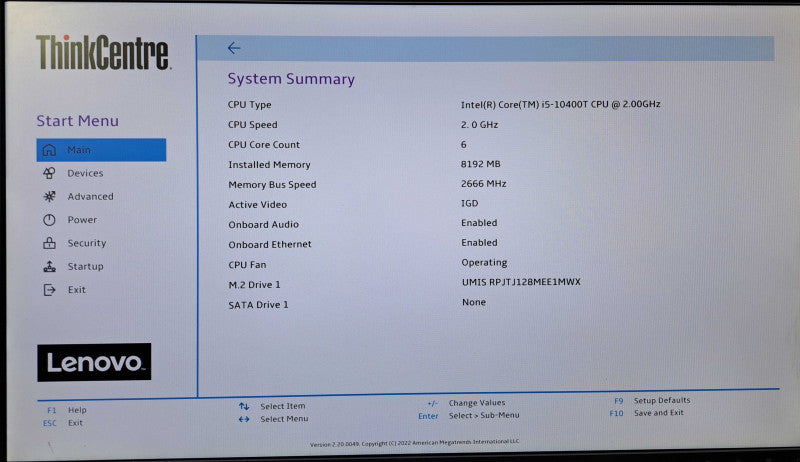Screen dimensions: 800x462
Task: Select the 2. 0 GHz value
Action: 480,124
